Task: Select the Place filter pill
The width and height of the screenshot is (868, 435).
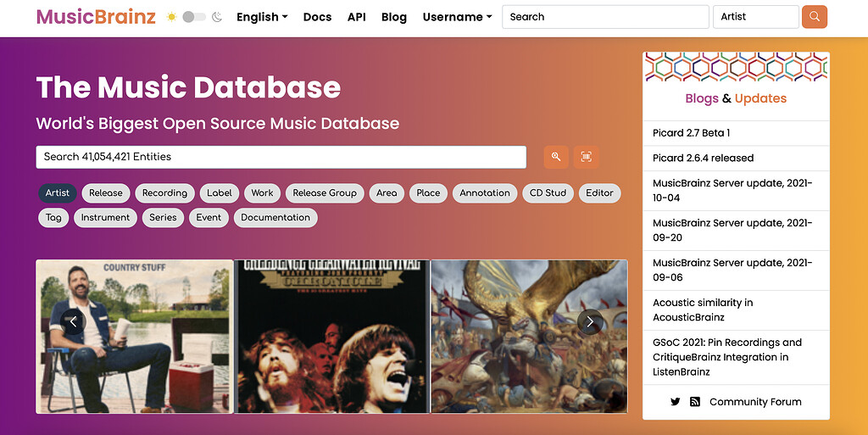Action: click(428, 193)
